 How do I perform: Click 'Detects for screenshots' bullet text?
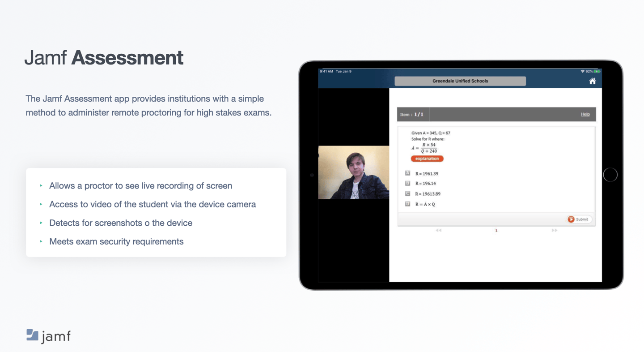[121, 223]
